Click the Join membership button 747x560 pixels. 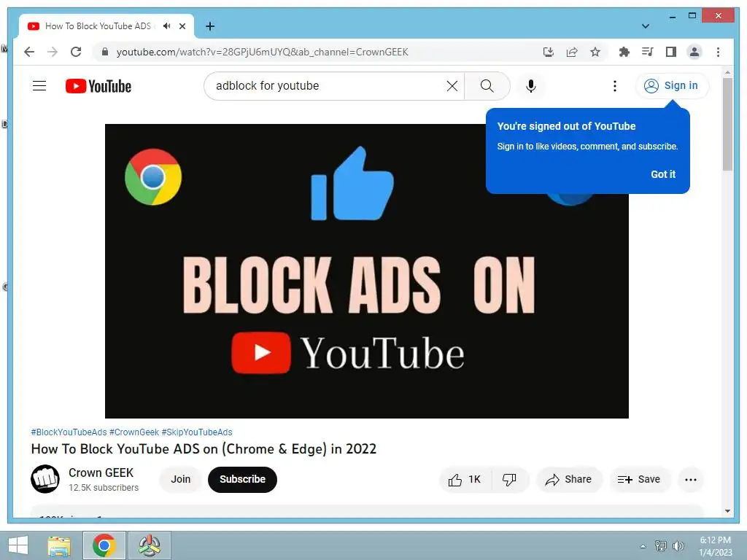pos(181,479)
